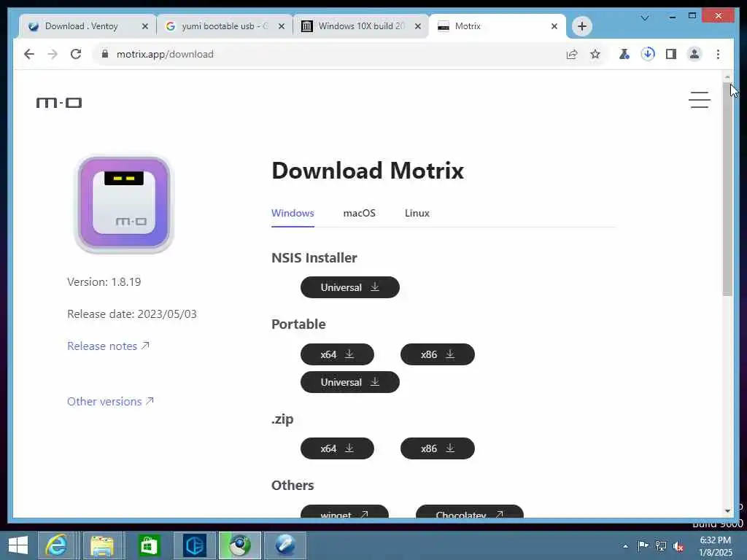Click the large Motrix app icon
Viewport: 747px width, 560px height.
[124, 204]
